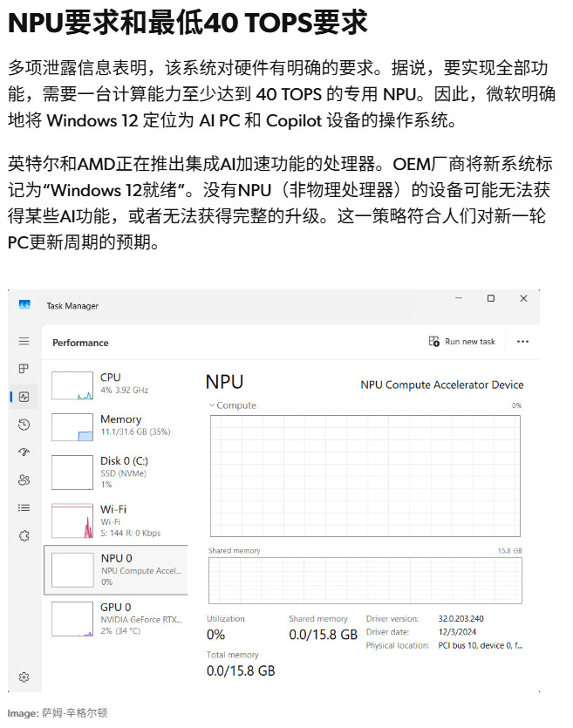Click the Shared memory 0.0/15.8 GB value
This screenshot has height=728, width=573.
point(324,635)
